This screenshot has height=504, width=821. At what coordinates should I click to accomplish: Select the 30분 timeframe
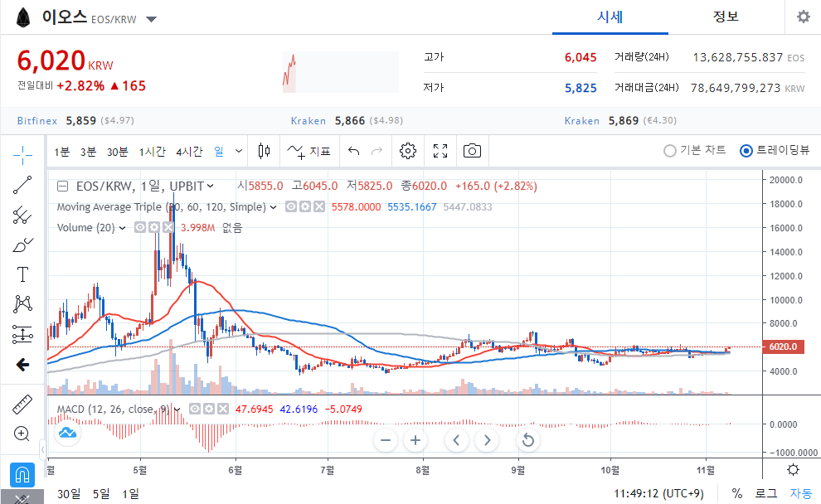[x=117, y=152]
